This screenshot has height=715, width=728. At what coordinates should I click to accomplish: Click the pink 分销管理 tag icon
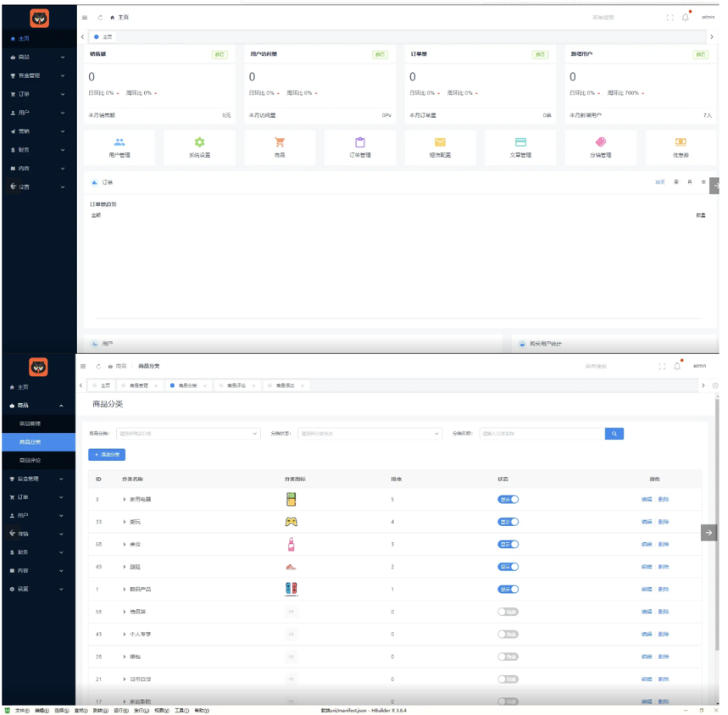coord(600,142)
